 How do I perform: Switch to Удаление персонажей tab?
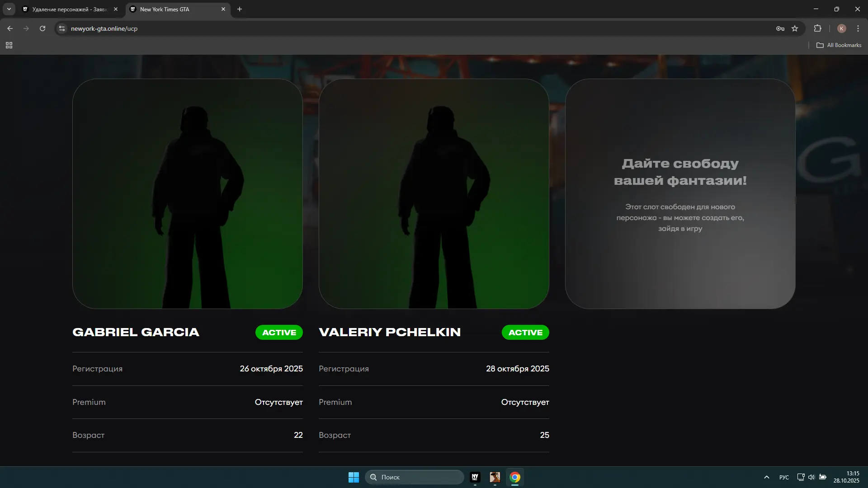[68, 9]
